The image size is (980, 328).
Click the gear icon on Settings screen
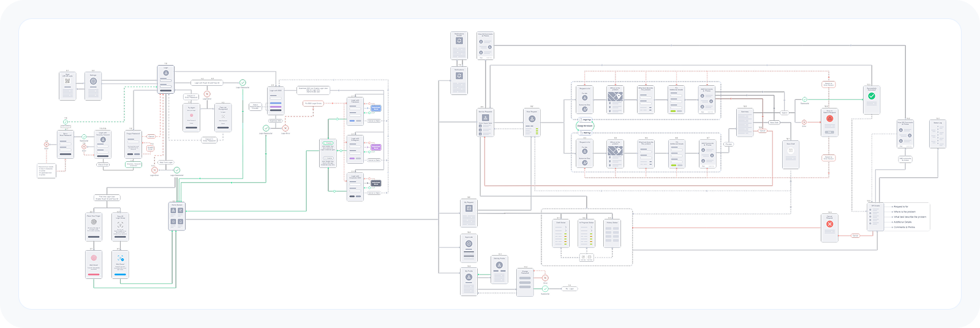click(x=93, y=81)
